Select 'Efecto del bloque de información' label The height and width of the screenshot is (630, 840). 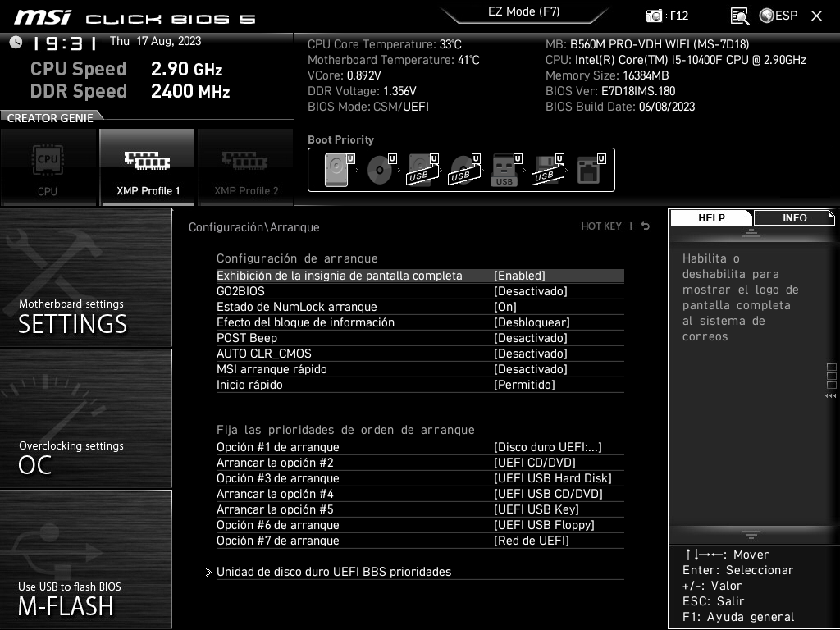click(305, 322)
